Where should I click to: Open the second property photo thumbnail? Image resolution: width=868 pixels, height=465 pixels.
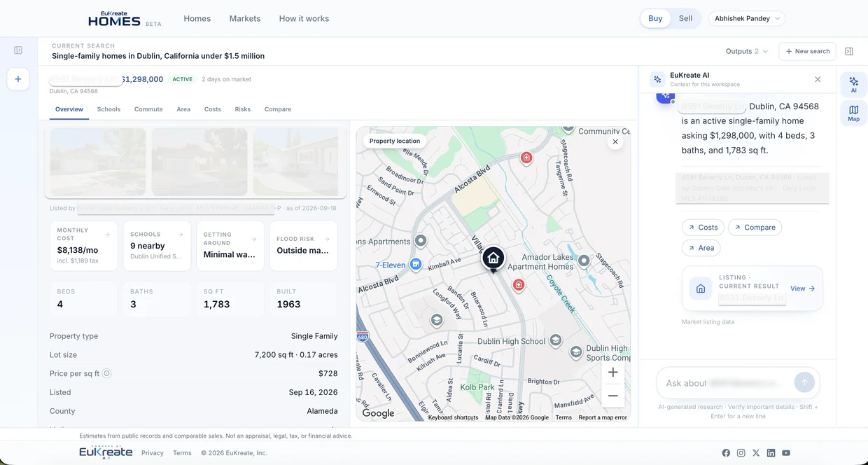pyautogui.click(x=199, y=162)
